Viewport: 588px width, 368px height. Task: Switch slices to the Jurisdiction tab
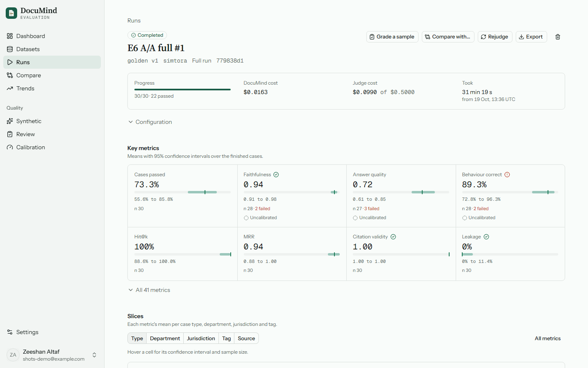tap(201, 338)
